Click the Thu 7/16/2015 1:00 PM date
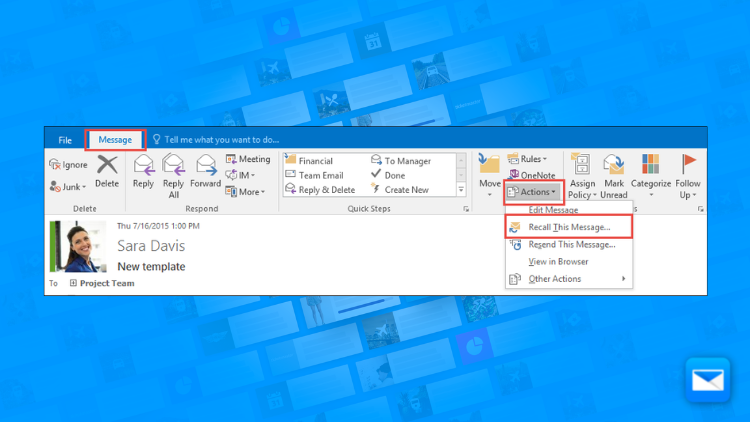The image size is (750, 422). tap(158, 226)
